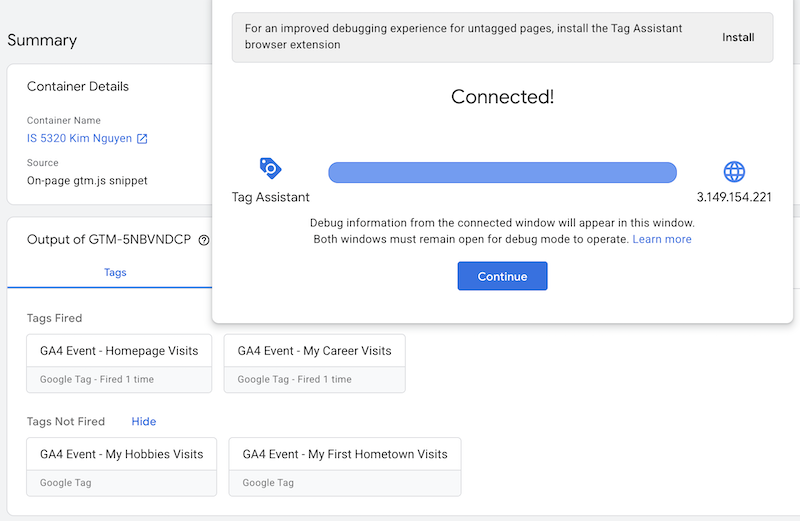Install the Tag Assistant browser extension
This screenshot has height=521, width=800.
(x=738, y=38)
